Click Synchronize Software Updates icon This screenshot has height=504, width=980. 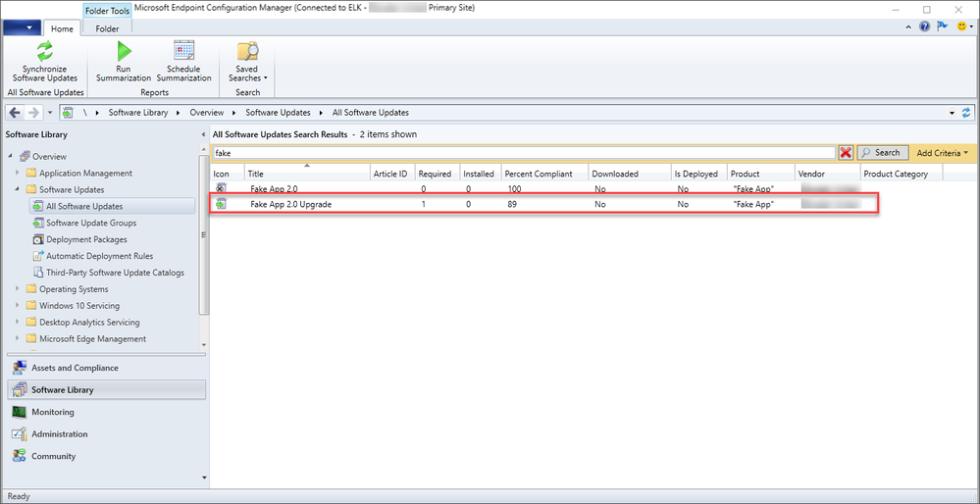(45, 51)
